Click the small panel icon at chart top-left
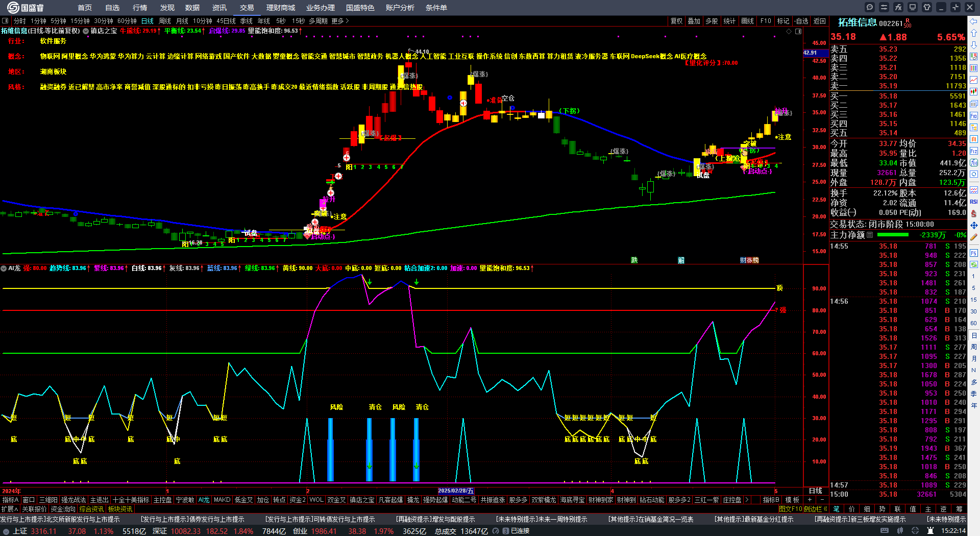Viewport: 980px width, 536px height. pyautogui.click(x=5, y=21)
